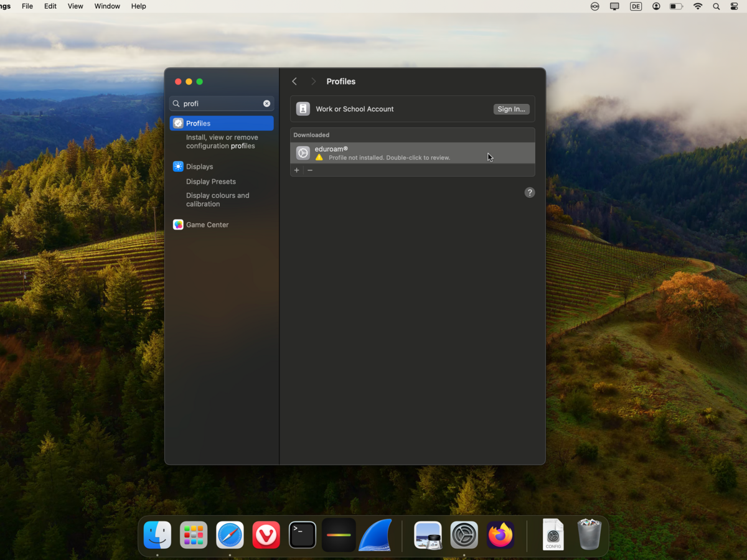Screen dimensions: 747x560
Task: Select Profiles in the sidebar
Action: [x=222, y=123]
